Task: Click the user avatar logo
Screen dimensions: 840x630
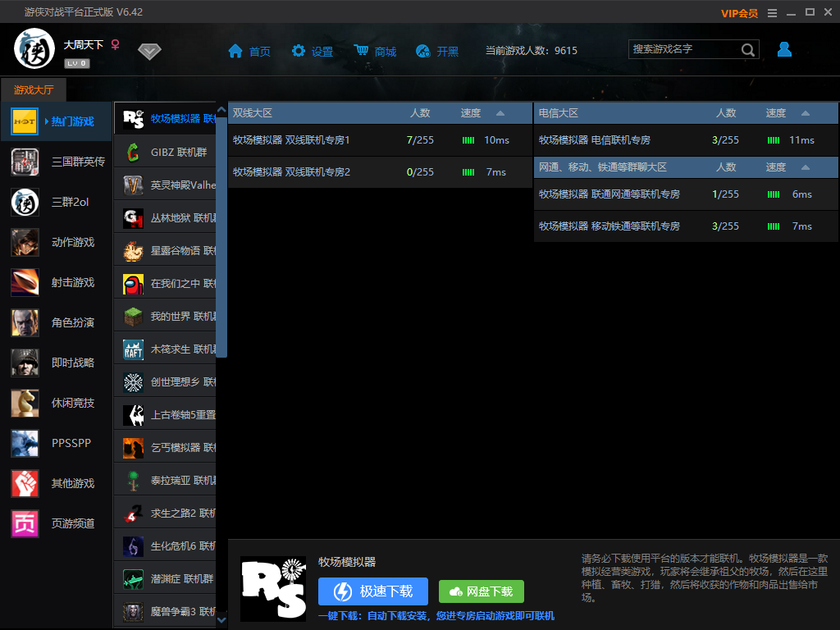Action: click(34, 48)
